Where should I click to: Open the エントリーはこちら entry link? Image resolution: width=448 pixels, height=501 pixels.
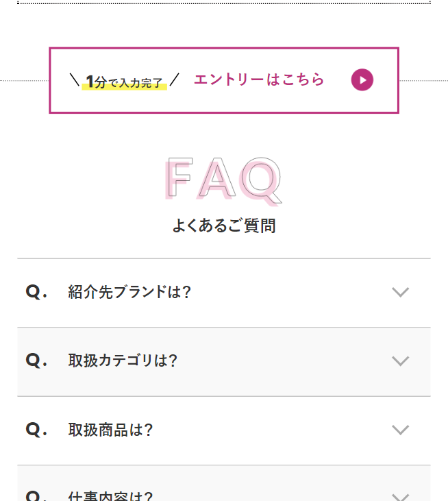click(259, 80)
